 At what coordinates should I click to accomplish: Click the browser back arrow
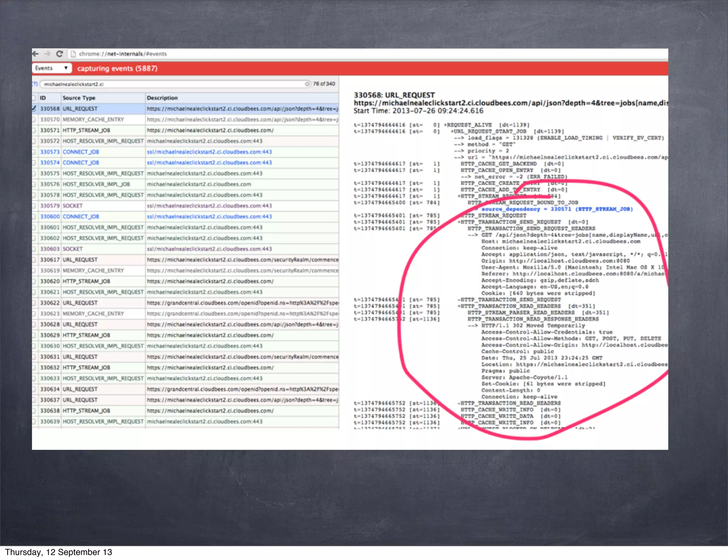click(x=35, y=54)
